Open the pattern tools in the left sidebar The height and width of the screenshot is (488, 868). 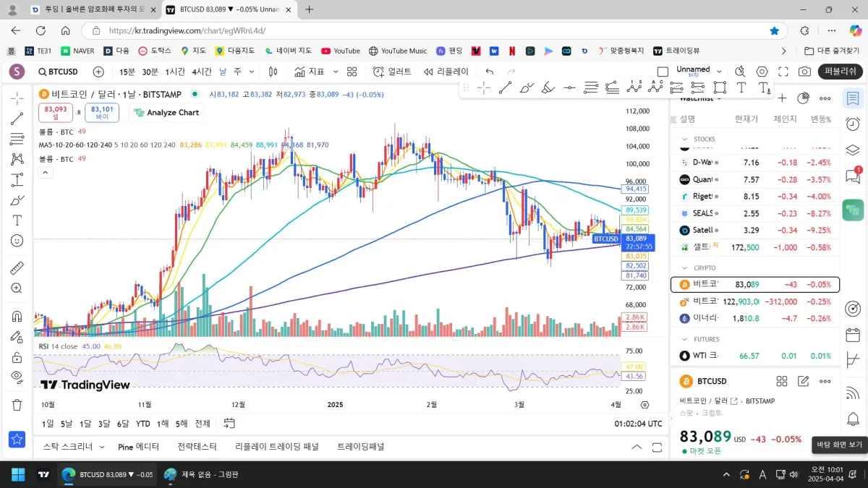(x=17, y=160)
